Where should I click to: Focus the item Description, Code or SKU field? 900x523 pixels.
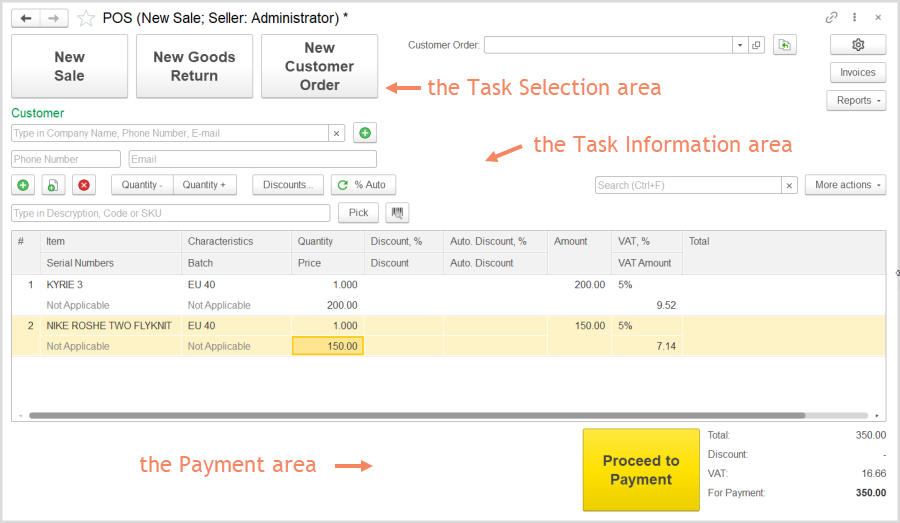[170, 213]
